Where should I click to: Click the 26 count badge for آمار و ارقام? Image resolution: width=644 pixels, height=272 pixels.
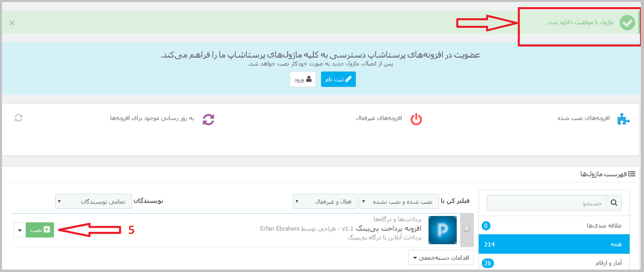tap(487, 263)
